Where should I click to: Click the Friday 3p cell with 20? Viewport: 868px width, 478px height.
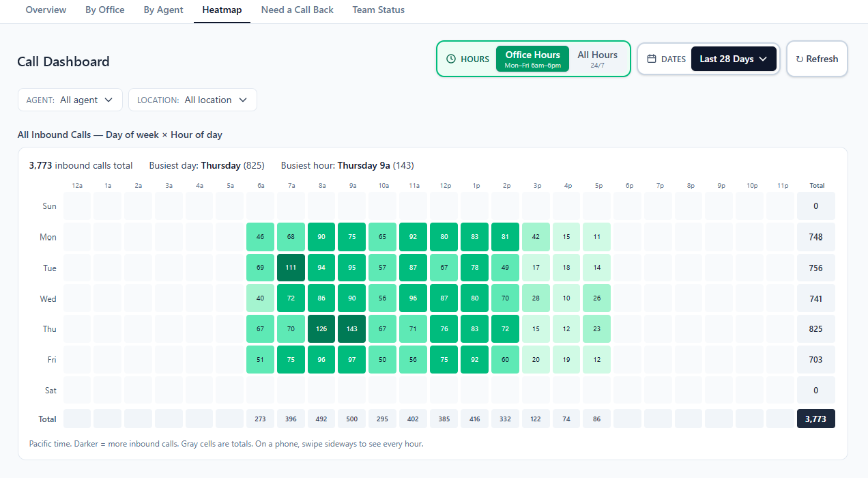pyautogui.click(x=536, y=360)
